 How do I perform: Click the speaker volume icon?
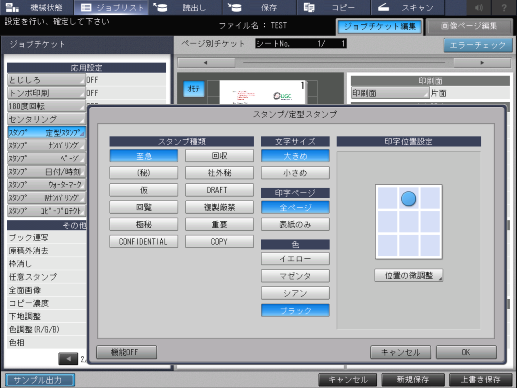(x=479, y=7)
